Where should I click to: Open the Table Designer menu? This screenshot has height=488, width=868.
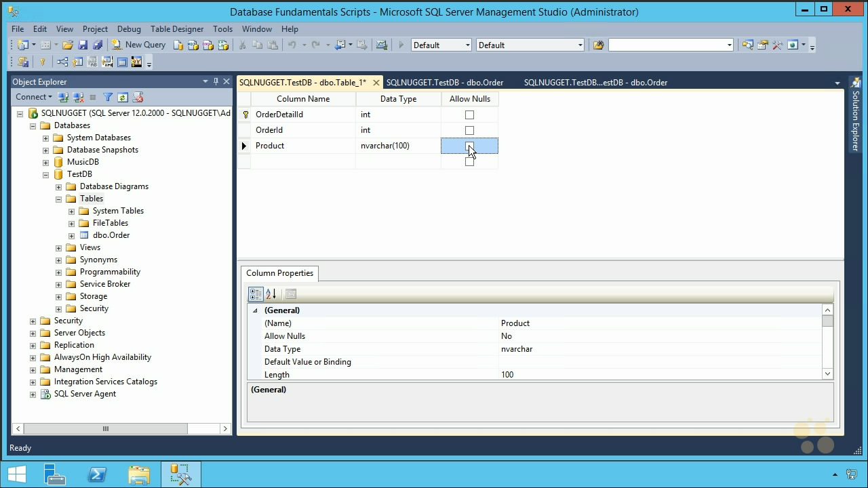[x=177, y=29]
